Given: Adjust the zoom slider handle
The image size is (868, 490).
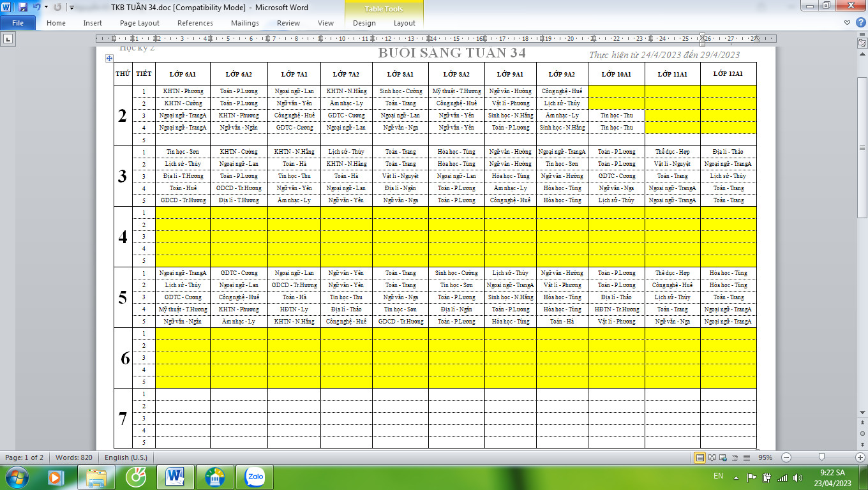Looking at the screenshot, I should (x=821, y=457).
